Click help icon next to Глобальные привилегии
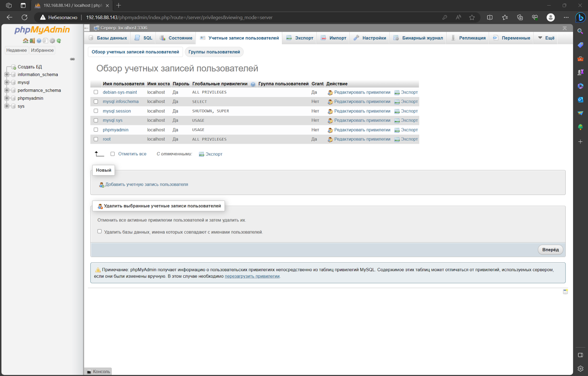 point(253,84)
